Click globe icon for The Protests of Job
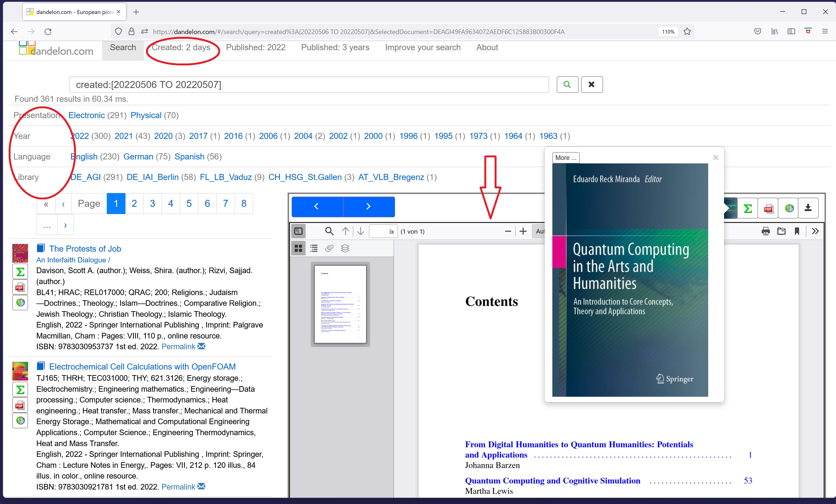836x504 pixels. pyautogui.click(x=20, y=303)
